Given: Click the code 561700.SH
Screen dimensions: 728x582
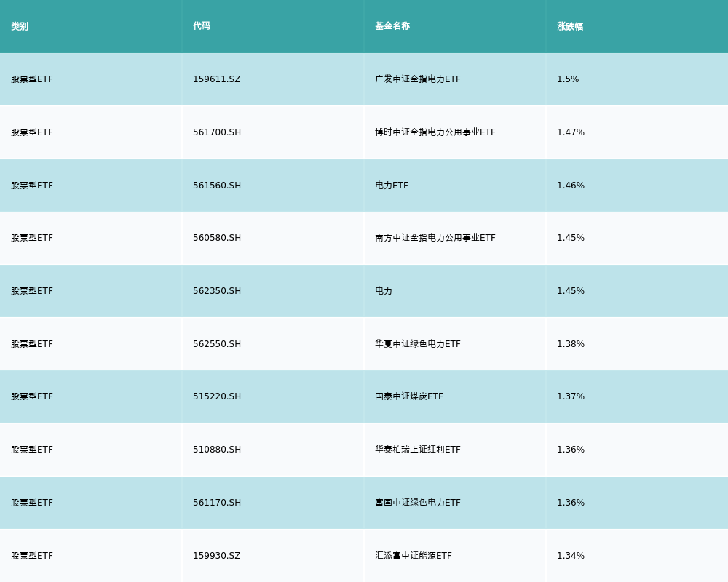Looking at the screenshot, I should 216,132.
